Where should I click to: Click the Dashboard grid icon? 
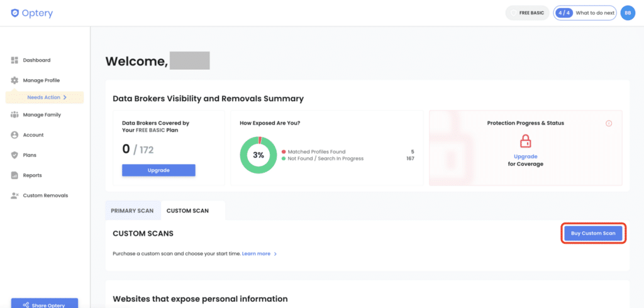(15, 60)
